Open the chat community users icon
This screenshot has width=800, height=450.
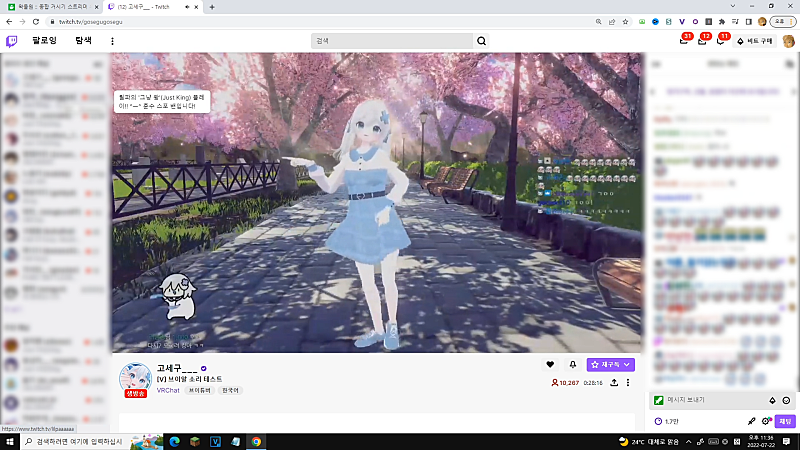pyautogui.click(x=790, y=64)
